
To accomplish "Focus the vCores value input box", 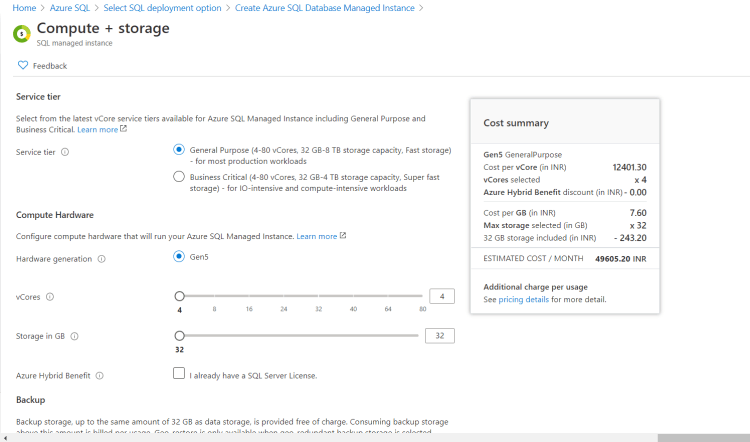I will click(442, 297).
